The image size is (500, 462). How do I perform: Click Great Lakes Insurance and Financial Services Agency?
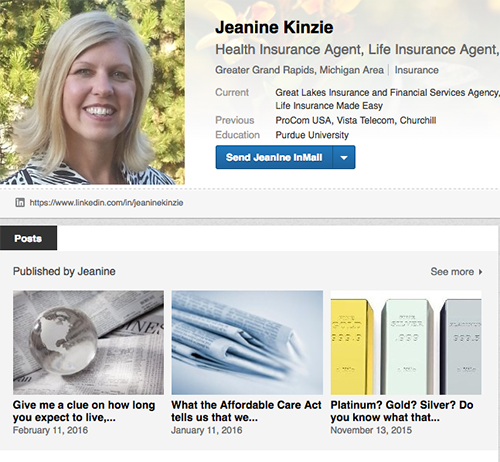pos(387,92)
